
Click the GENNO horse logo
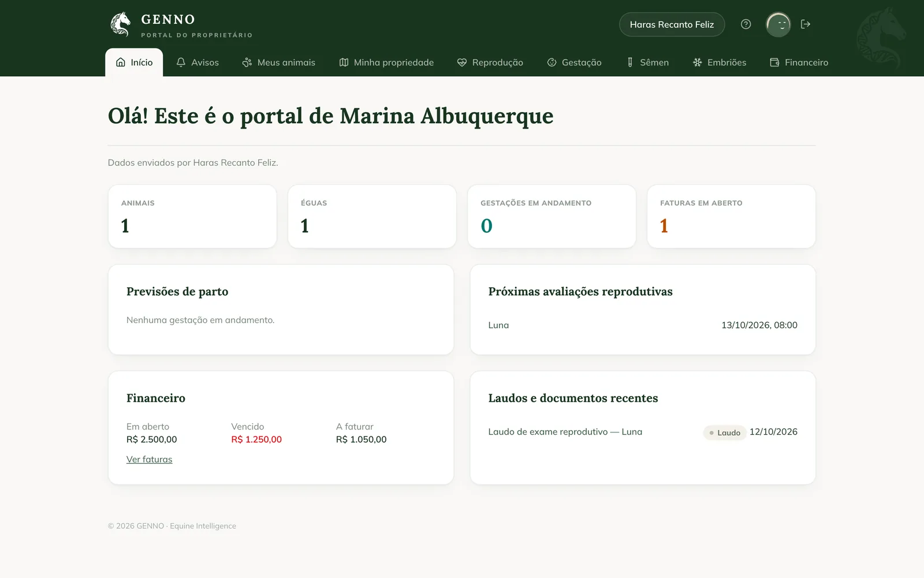click(x=121, y=24)
